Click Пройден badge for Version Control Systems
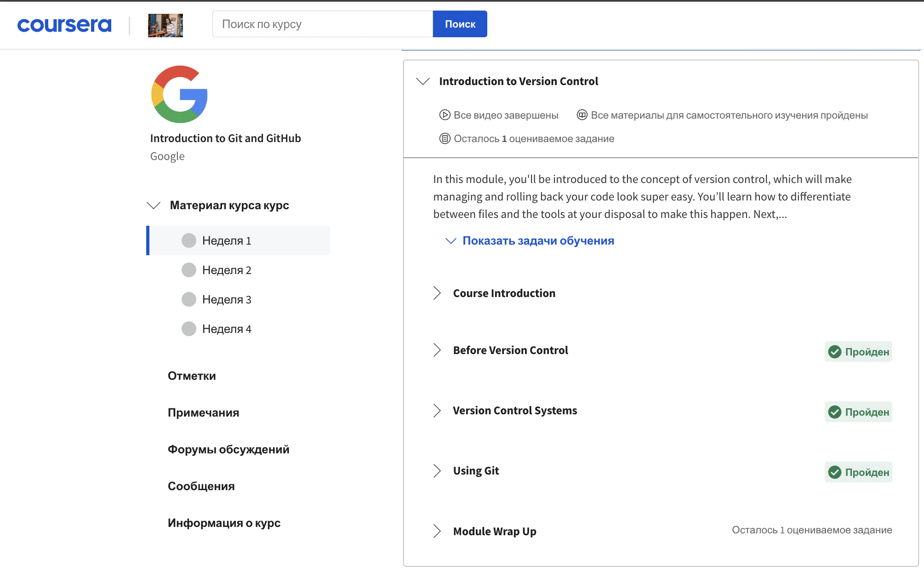This screenshot has width=924, height=572. tap(858, 412)
